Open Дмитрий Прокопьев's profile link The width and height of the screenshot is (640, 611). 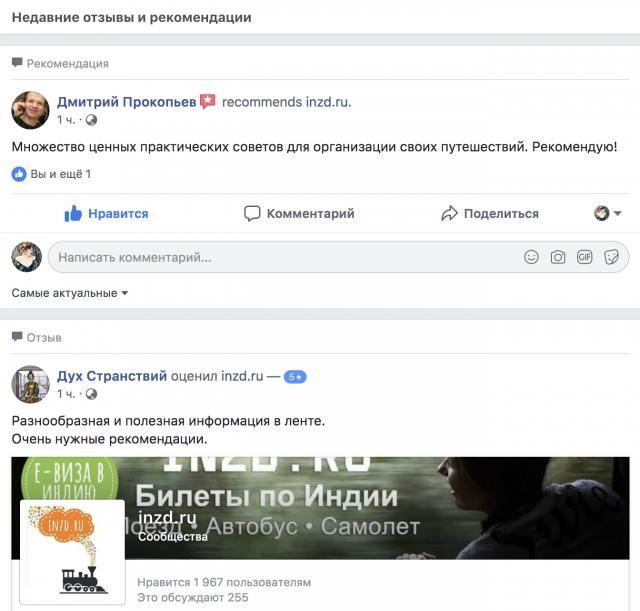coord(127,102)
